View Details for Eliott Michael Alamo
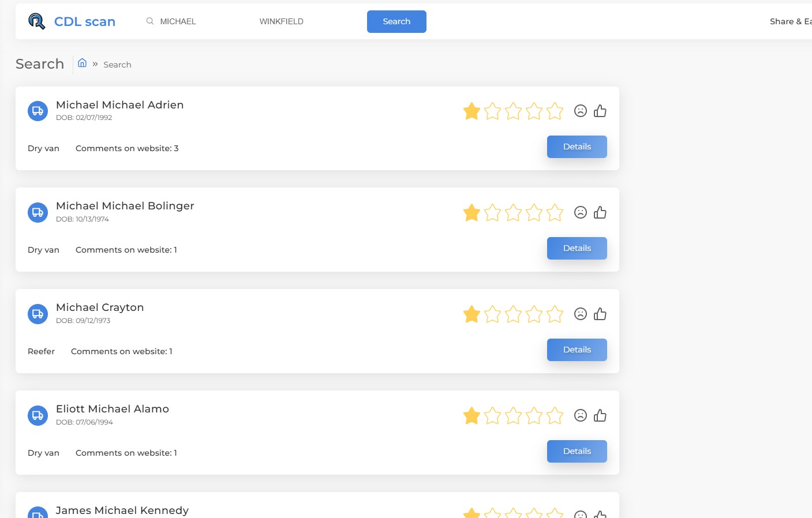The image size is (812, 518). (577, 451)
